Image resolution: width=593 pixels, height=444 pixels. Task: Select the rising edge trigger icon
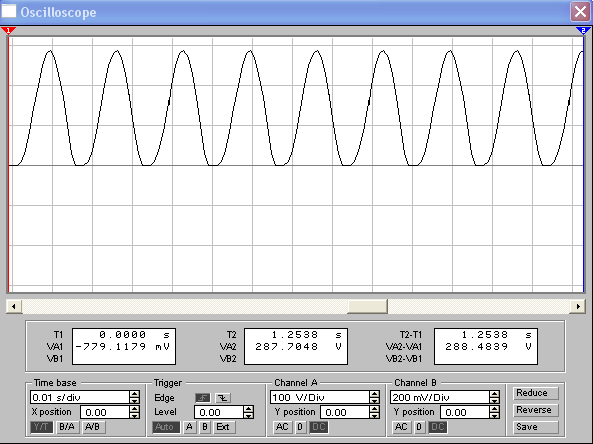coord(203,398)
